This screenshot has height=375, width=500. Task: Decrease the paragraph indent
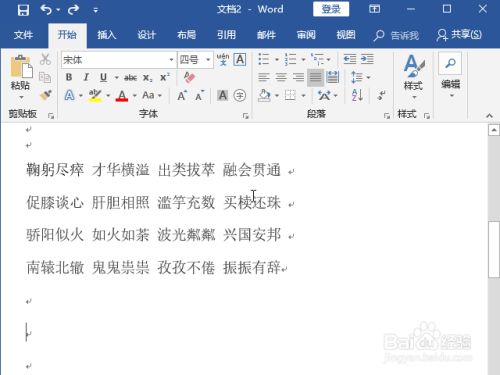coord(350,59)
